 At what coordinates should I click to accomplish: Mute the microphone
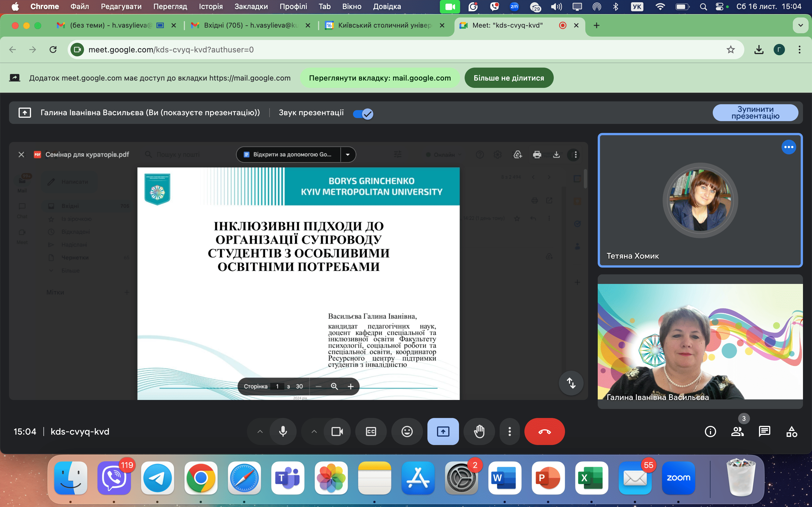pyautogui.click(x=283, y=431)
